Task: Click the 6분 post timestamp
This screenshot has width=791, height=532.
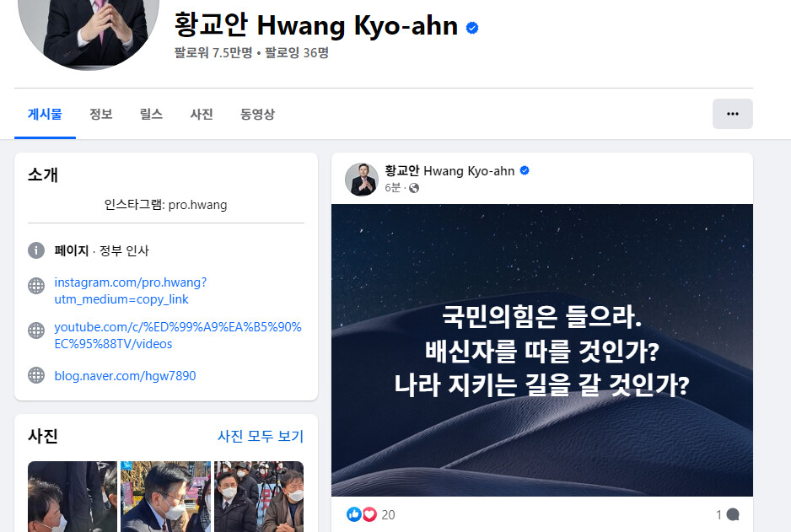Action: point(392,187)
